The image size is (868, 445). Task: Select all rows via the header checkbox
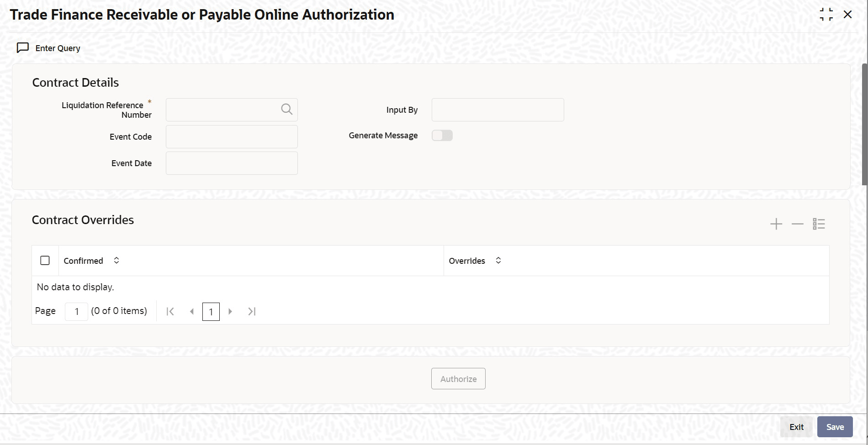45,260
